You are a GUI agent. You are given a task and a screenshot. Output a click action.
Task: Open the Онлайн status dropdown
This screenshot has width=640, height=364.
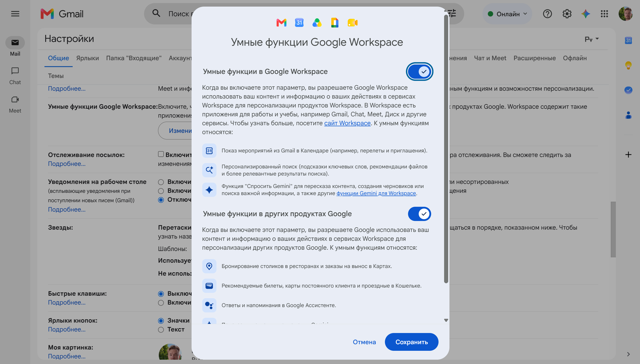coord(507,14)
